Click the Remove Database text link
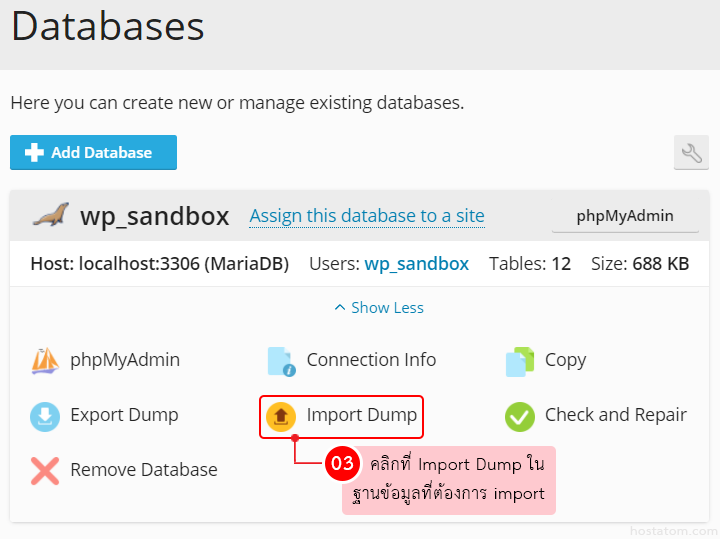This screenshot has height=539, width=720. point(143,470)
